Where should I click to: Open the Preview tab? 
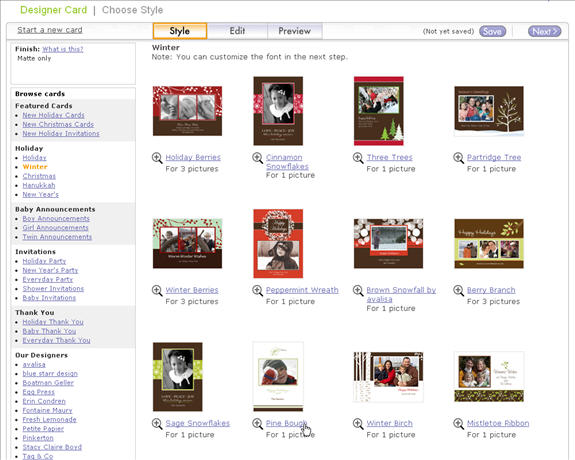(294, 31)
